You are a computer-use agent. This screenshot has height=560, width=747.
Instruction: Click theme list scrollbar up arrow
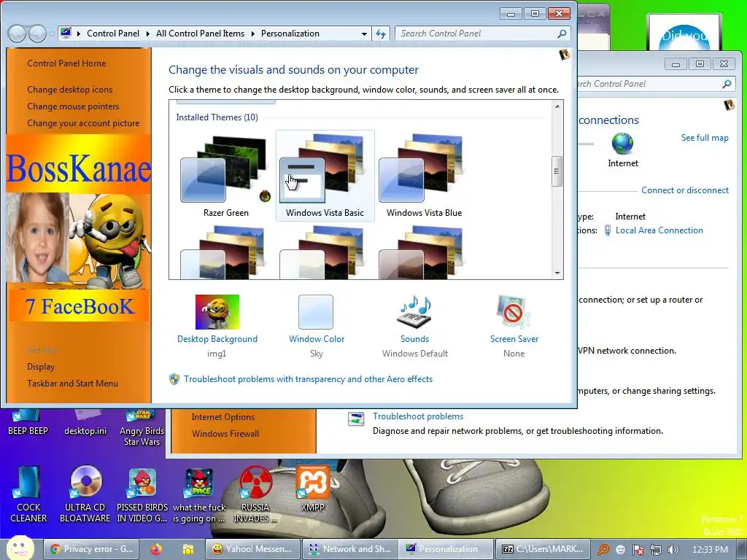click(x=557, y=106)
